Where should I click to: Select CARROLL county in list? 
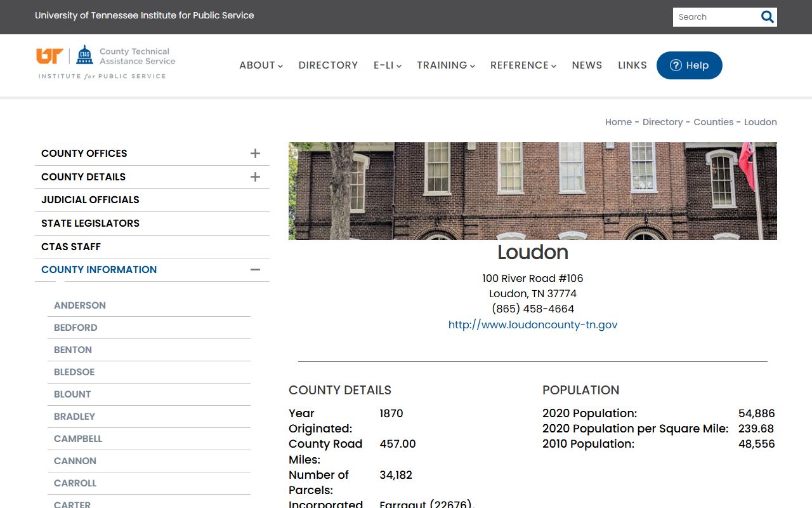75,483
